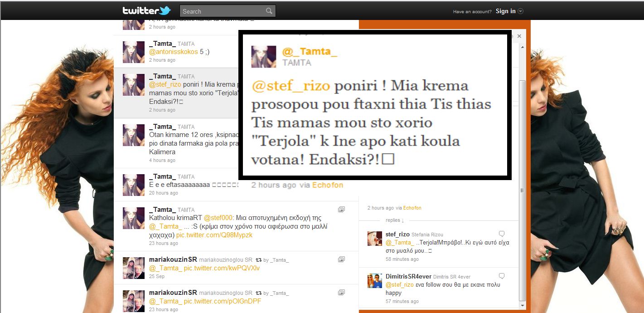Click media icon on Katholou krimaRT tweet
Viewport: 644px width, 313px height.
click(x=341, y=209)
